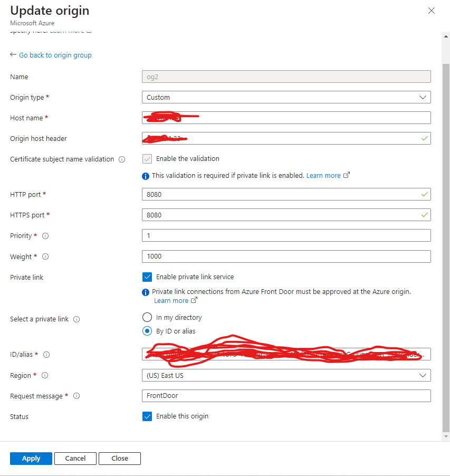Click the HTTP port field
450x476 pixels.
point(286,194)
